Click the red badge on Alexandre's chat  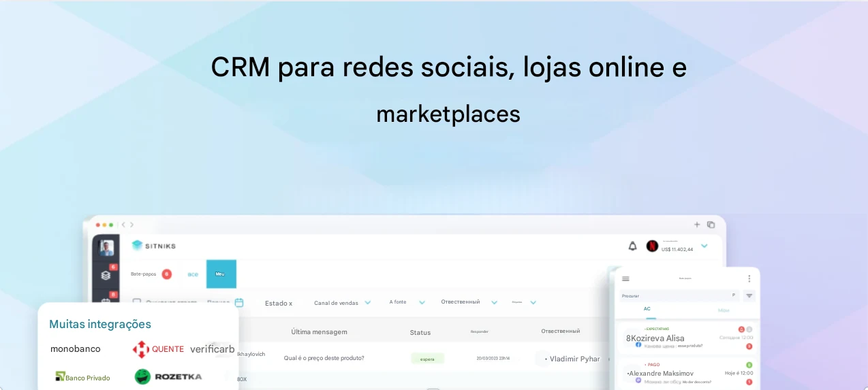[749, 382]
